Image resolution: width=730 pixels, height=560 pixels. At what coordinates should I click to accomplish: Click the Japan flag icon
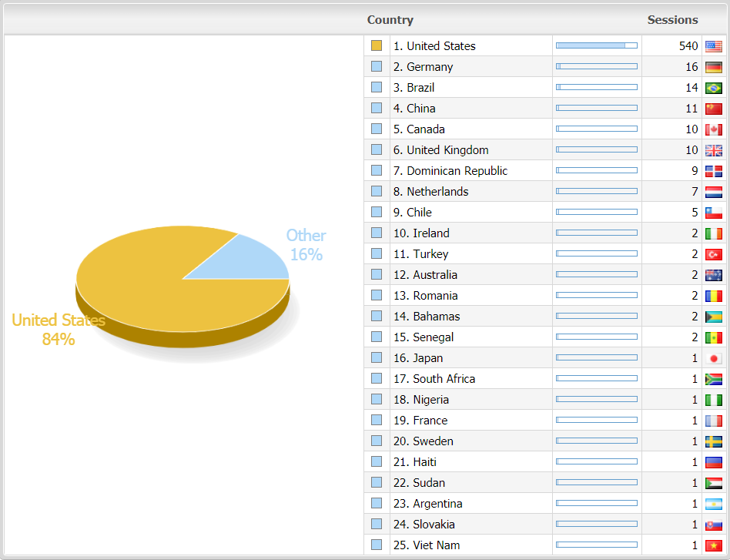(x=713, y=358)
